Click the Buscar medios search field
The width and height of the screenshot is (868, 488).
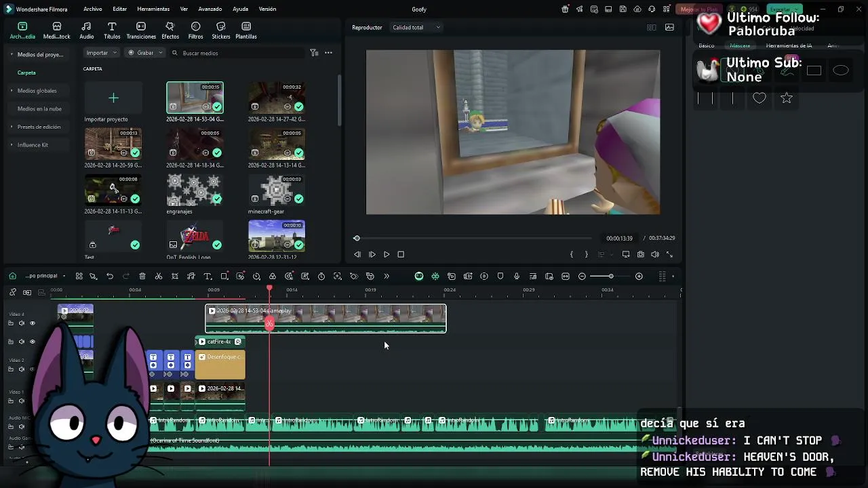237,53
